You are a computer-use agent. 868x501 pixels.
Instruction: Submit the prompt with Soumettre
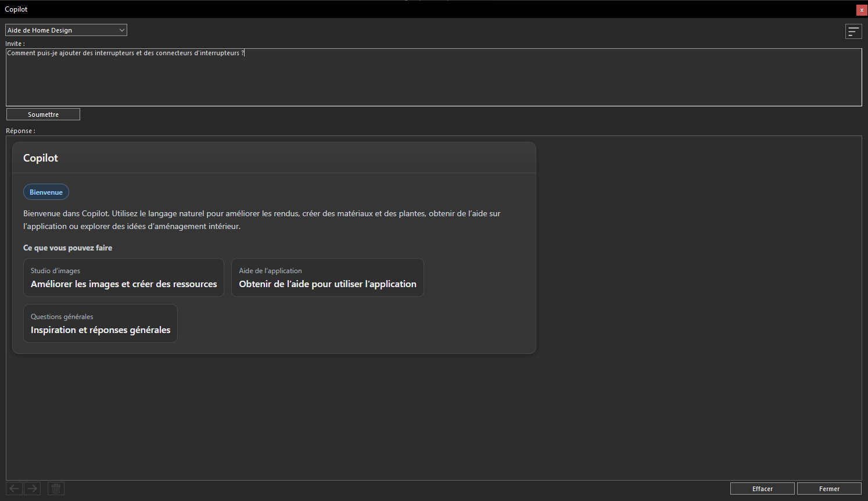pyautogui.click(x=43, y=114)
